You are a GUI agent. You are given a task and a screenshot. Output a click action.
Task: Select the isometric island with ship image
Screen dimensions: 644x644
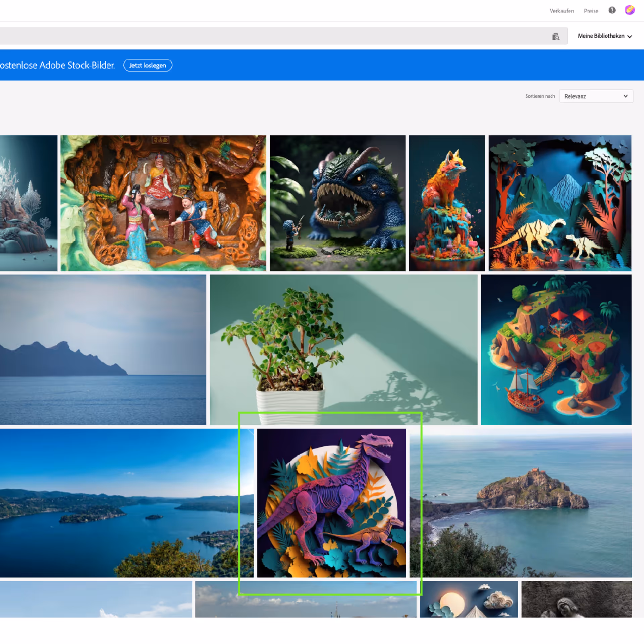point(556,350)
